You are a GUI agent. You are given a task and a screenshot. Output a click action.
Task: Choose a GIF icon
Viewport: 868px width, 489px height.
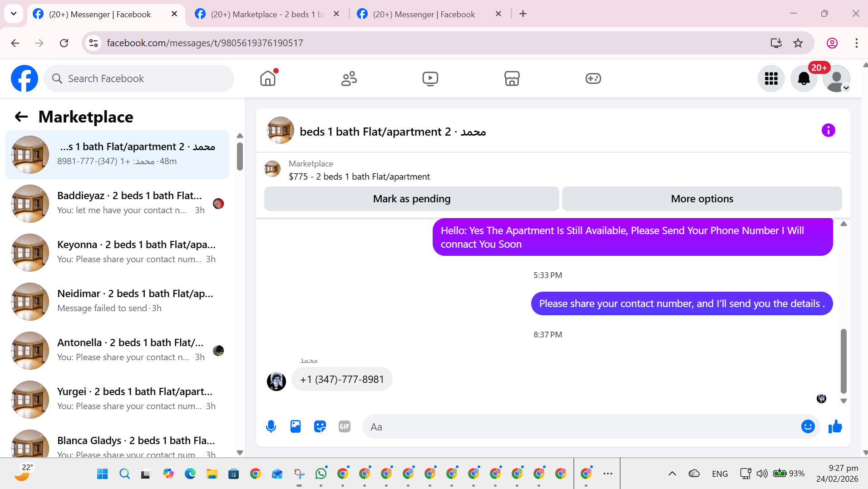345,427
